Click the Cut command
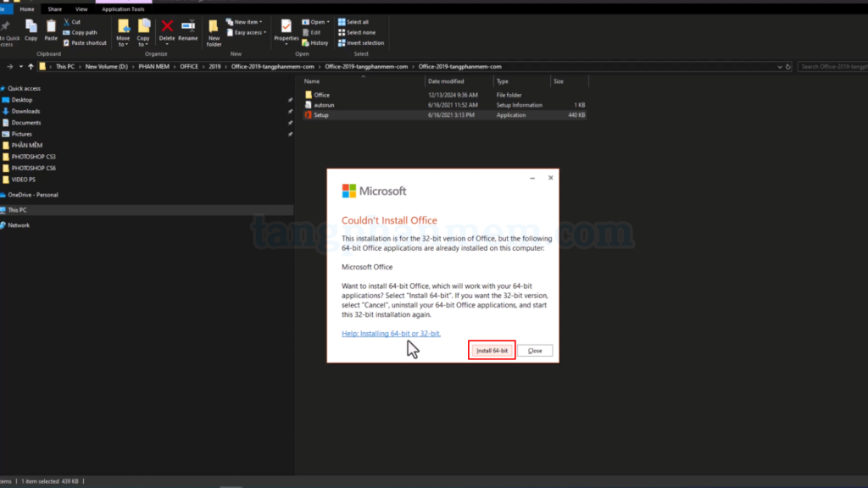The height and width of the screenshot is (488, 868). [x=72, y=22]
